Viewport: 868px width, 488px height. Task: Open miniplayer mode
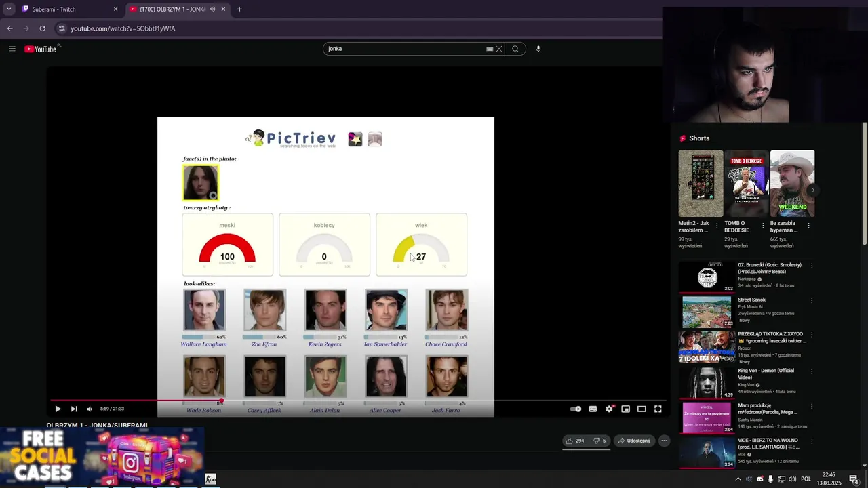(625, 409)
